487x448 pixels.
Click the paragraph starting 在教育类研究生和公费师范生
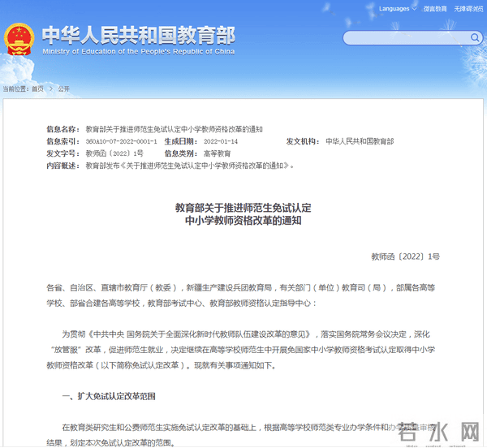point(241,435)
